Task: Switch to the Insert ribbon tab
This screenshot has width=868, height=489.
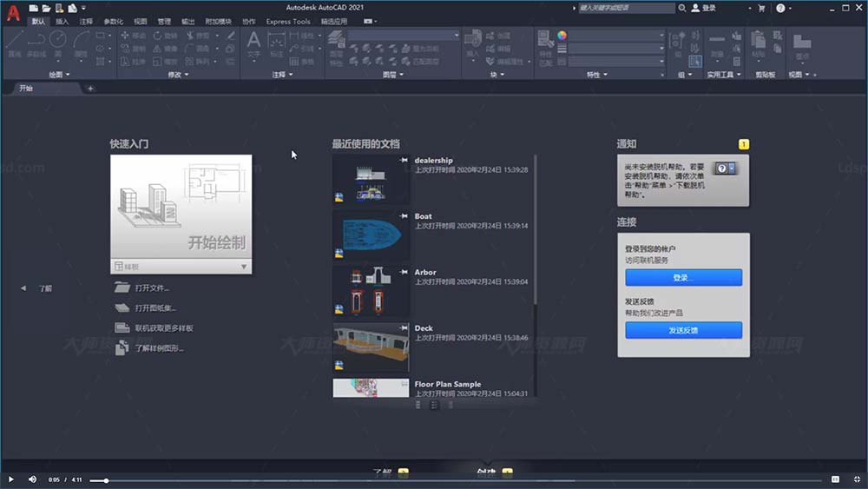Action: click(62, 22)
